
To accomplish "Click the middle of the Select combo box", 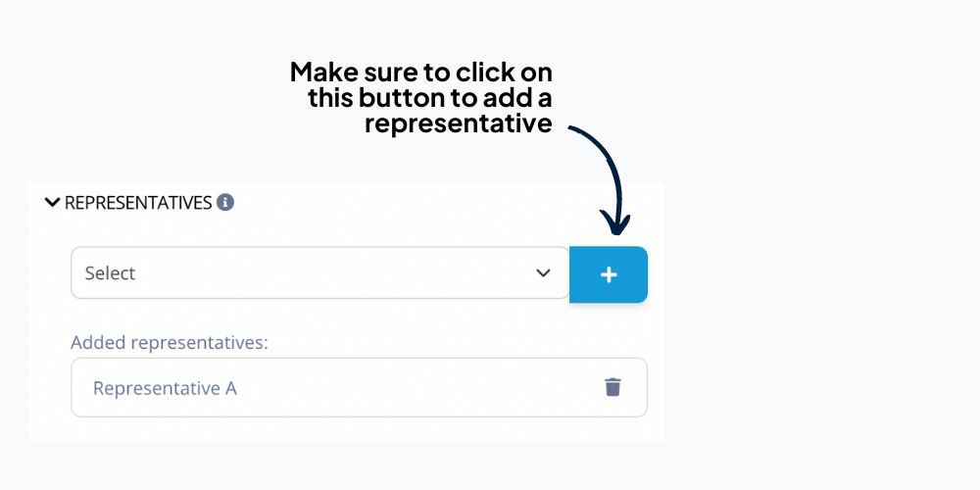I will coord(320,272).
